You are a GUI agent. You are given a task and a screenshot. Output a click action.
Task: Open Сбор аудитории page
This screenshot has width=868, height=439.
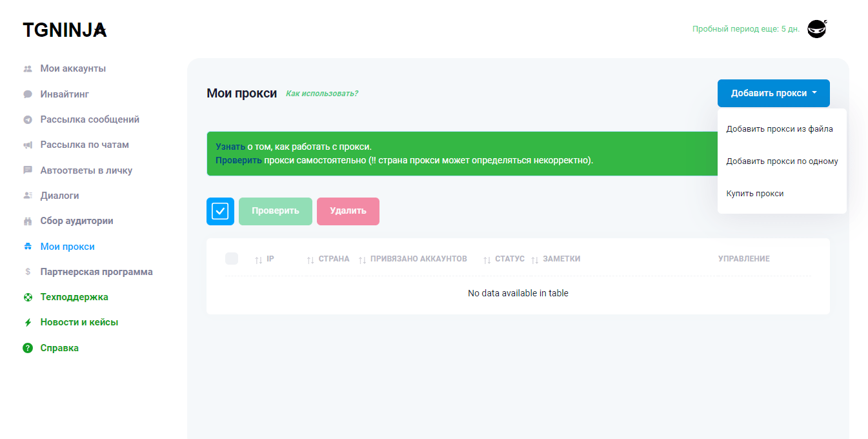tap(77, 221)
